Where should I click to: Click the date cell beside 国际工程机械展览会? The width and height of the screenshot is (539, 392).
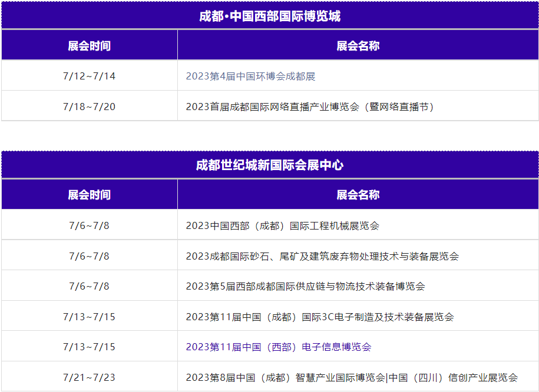point(89,225)
